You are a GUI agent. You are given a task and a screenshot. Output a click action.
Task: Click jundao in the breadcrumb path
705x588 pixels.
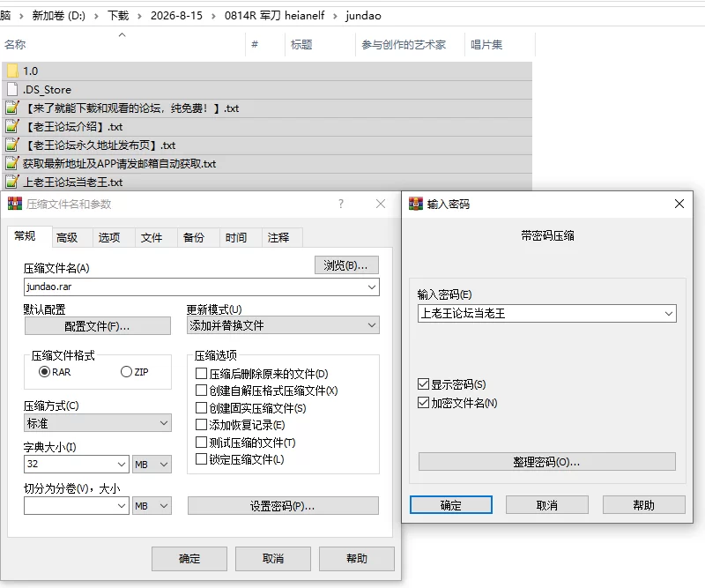tap(363, 16)
